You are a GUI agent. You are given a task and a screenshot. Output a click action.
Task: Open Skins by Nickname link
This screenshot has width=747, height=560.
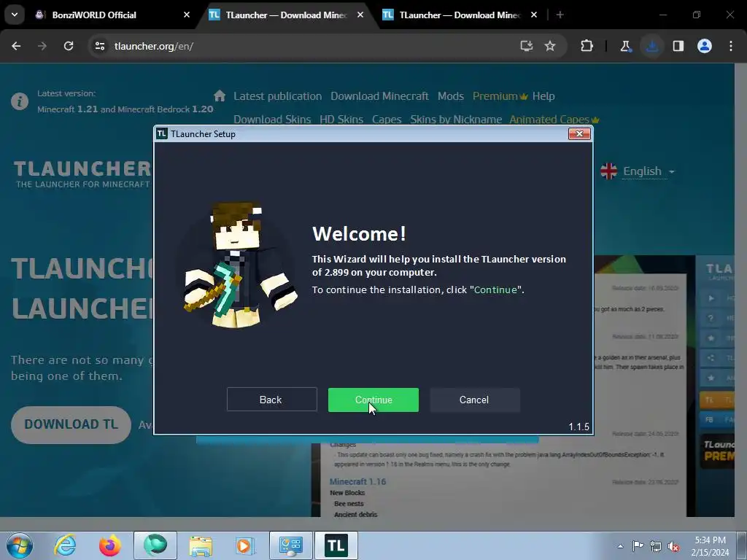pos(456,119)
